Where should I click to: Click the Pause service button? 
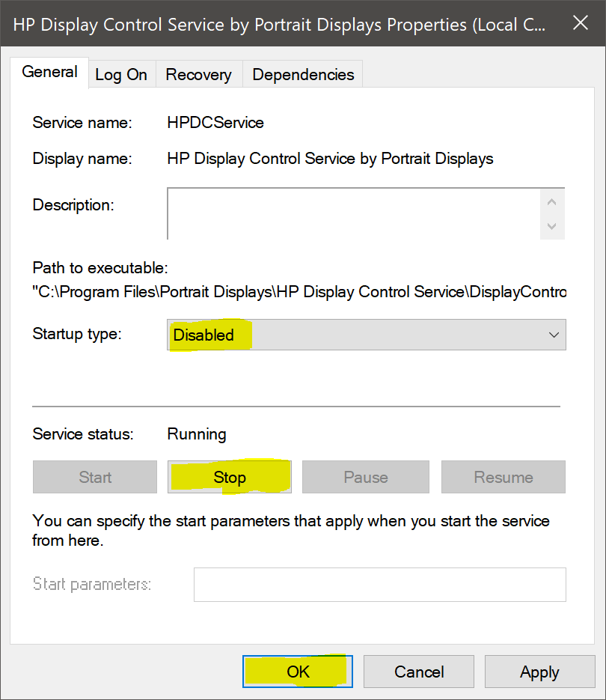click(x=365, y=477)
